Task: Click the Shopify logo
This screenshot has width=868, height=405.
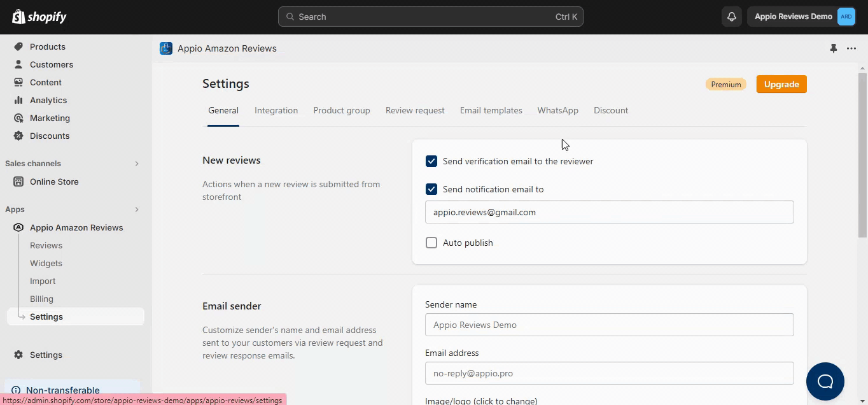Action: point(39,17)
